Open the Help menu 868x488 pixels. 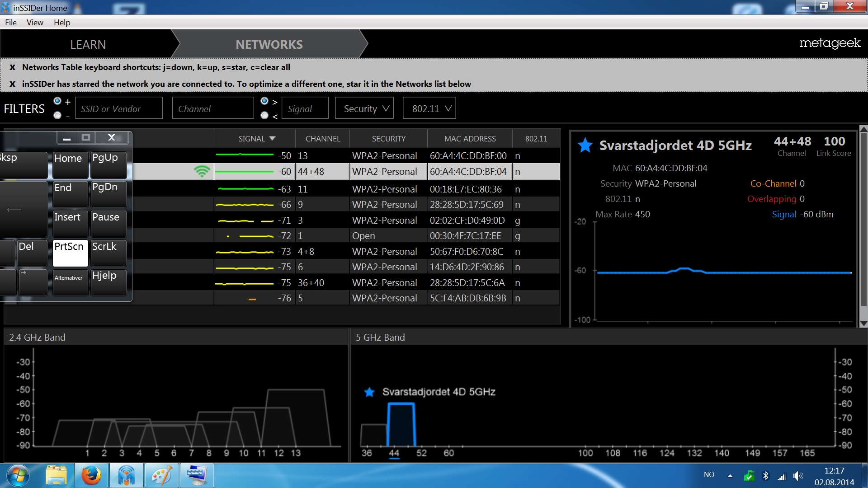point(62,23)
